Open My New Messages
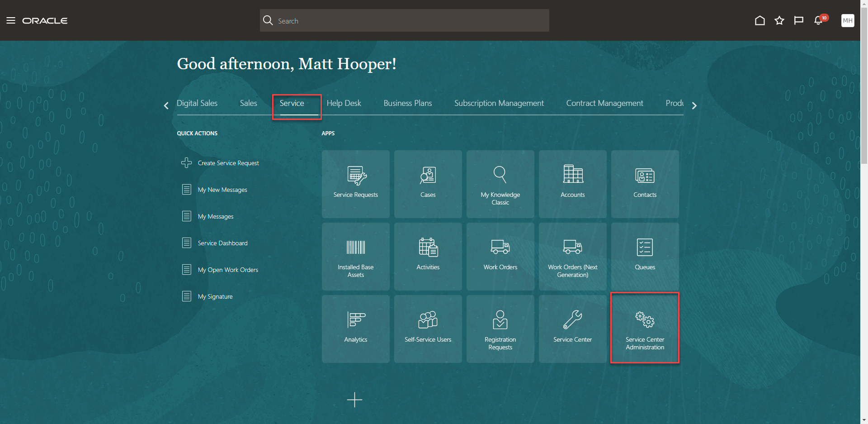Image resolution: width=868 pixels, height=424 pixels. (214, 190)
